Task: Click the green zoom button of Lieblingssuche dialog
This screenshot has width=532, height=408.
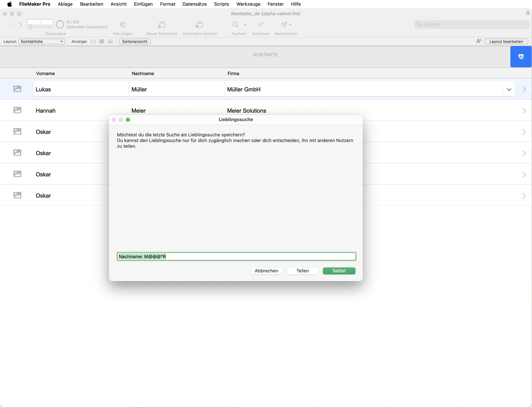Action: point(128,120)
